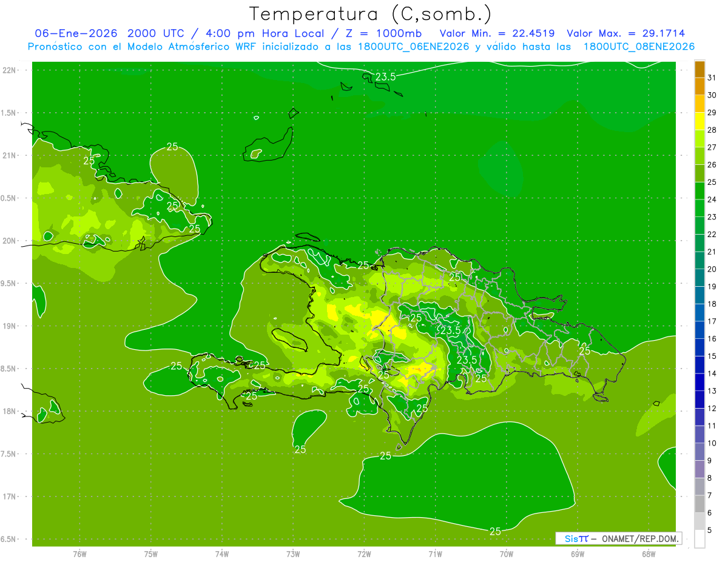Image resolution: width=728 pixels, height=562 pixels.
Task: Click legend swatch between 30 and 31
Action: click(x=699, y=86)
